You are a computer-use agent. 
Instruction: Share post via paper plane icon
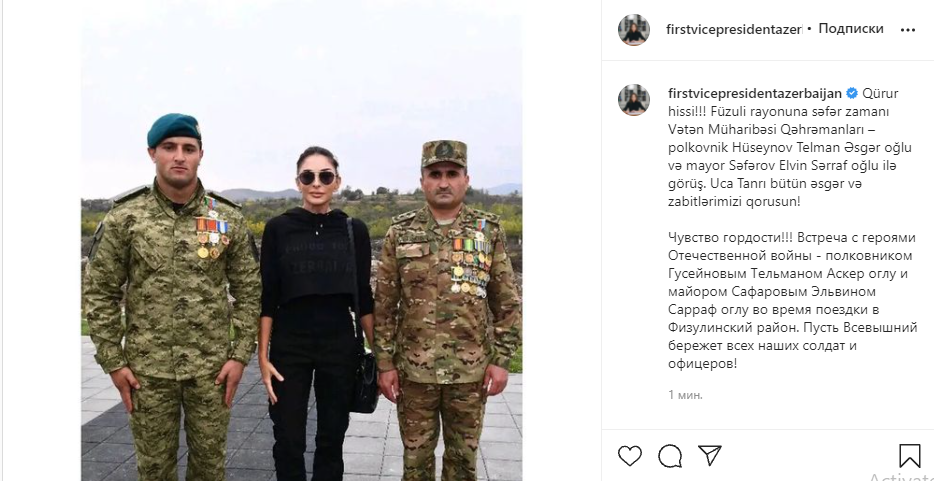(709, 455)
